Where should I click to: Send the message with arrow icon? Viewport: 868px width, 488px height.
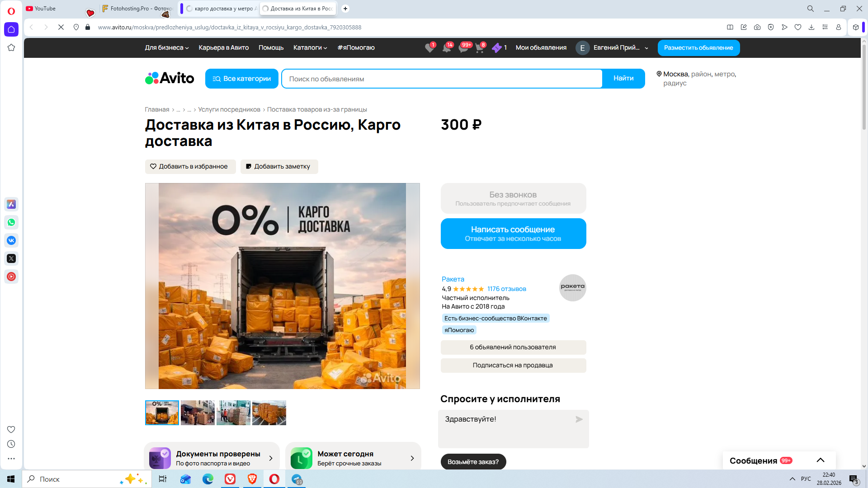pyautogui.click(x=579, y=419)
